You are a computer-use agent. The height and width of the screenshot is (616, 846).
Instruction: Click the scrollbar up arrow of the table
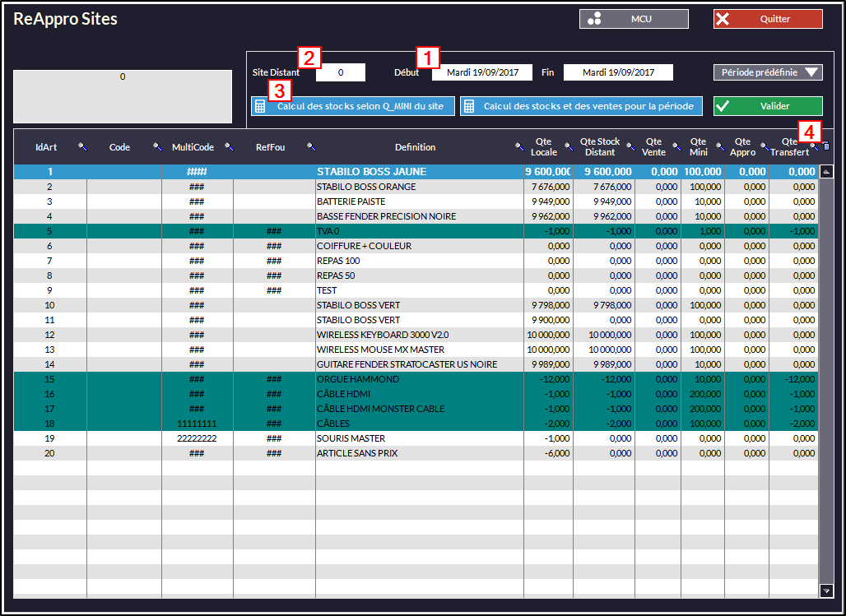click(826, 172)
